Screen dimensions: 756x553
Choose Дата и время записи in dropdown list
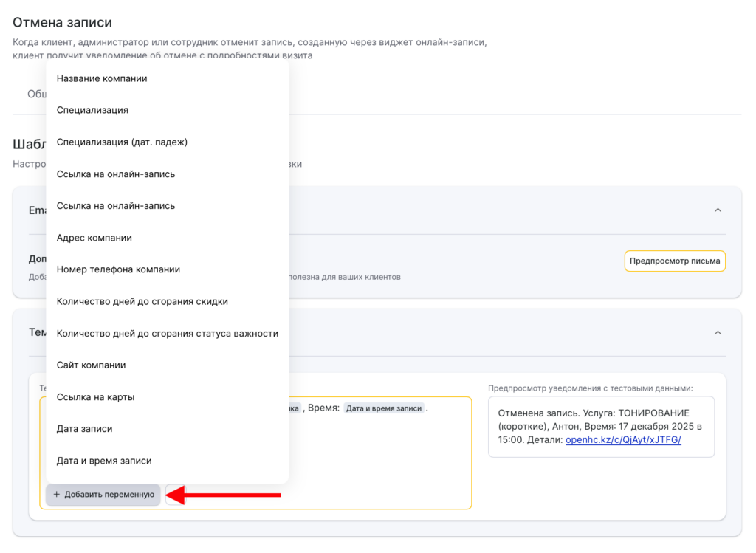point(104,460)
